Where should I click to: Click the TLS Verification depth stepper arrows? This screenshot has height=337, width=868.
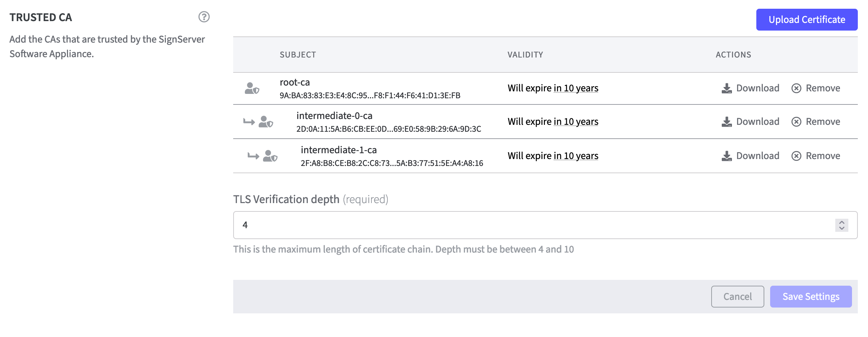pyautogui.click(x=841, y=225)
